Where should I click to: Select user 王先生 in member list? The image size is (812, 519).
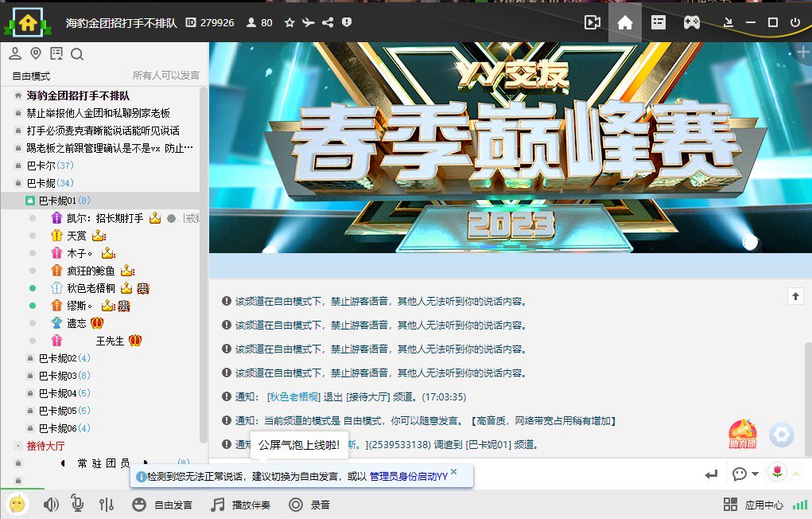click(110, 341)
